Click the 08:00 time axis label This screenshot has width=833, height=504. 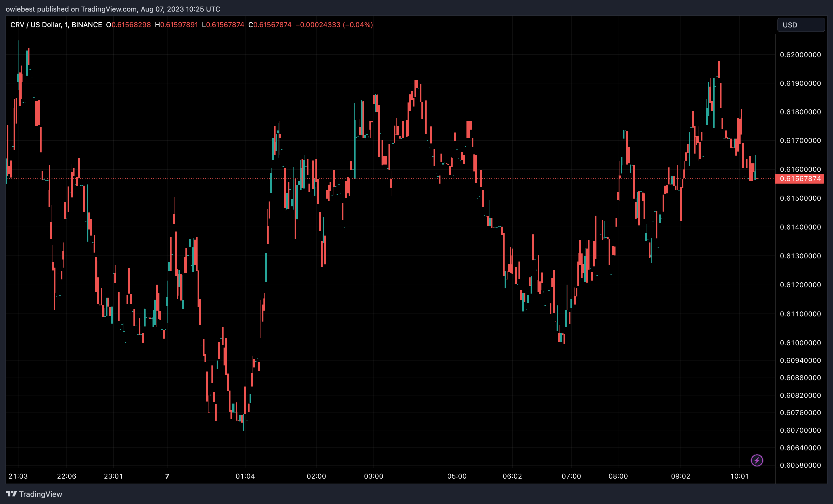point(618,476)
